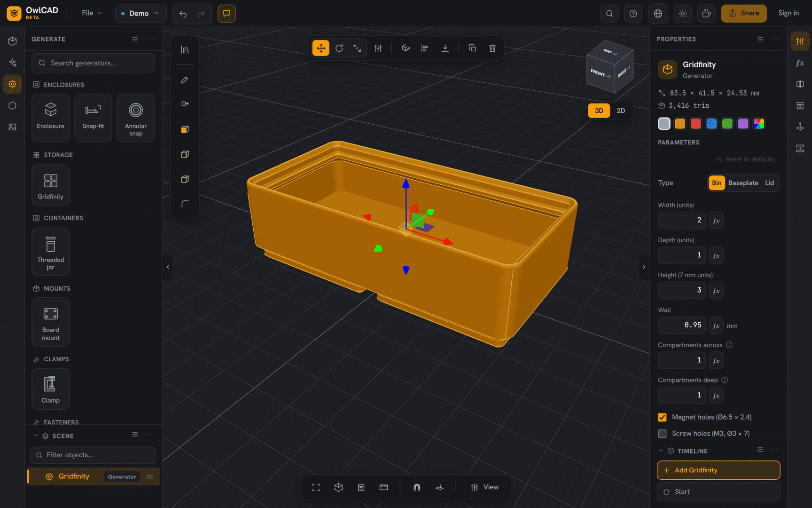
Task: Click Reset to defaults
Action: click(x=745, y=159)
